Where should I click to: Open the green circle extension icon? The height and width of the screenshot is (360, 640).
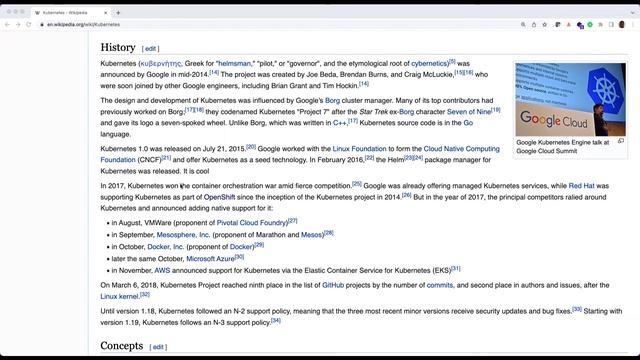point(590,24)
